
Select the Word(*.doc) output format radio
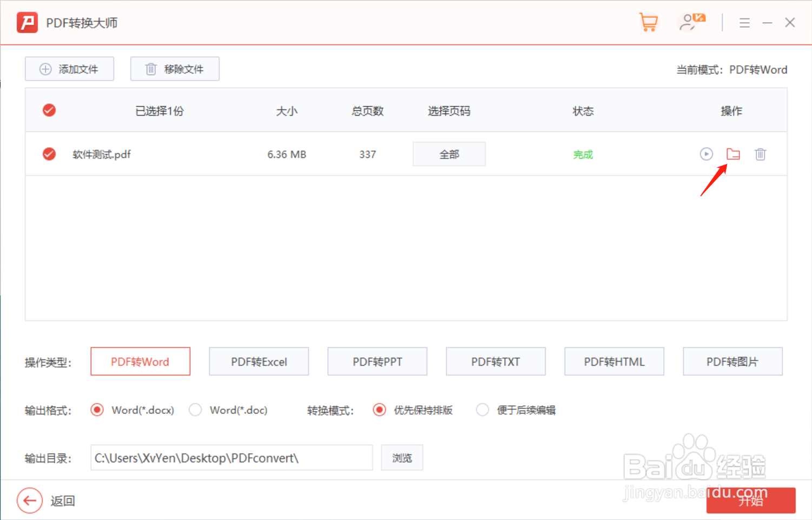[x=195, y=410]
